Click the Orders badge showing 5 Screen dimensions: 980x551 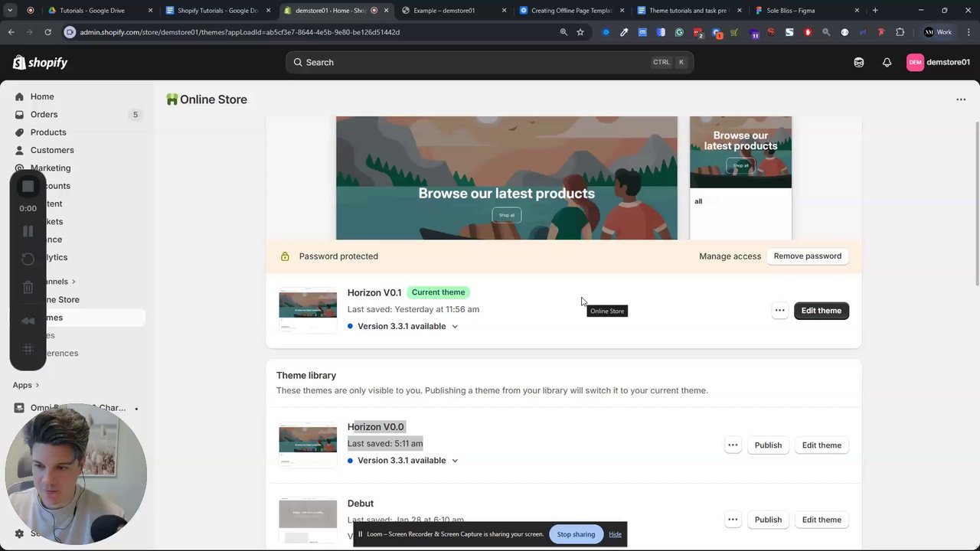136,115
